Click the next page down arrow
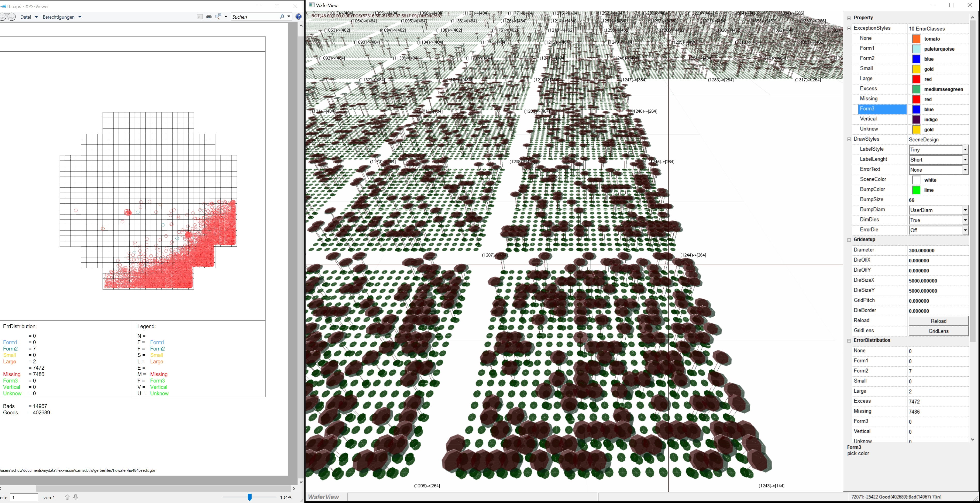The image size is (980, 503). pos(76,497)
